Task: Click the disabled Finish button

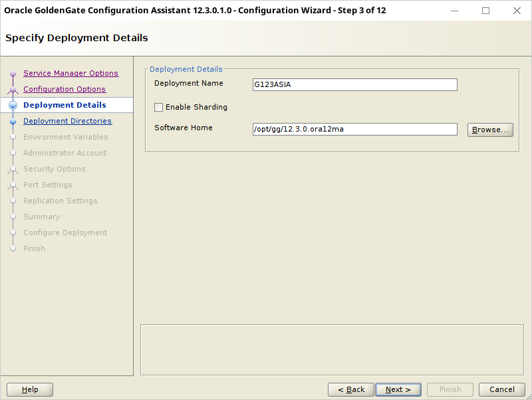Action: 450,389
